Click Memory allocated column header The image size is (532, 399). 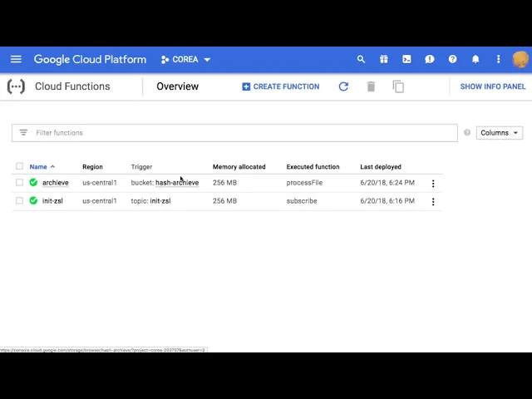click(x=239, y=166)
